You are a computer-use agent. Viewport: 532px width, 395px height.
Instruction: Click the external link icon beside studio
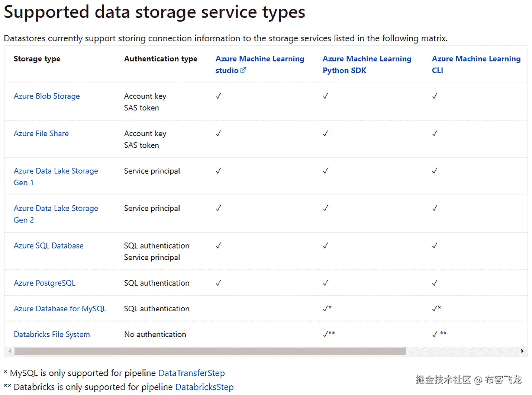coord(243,70)
